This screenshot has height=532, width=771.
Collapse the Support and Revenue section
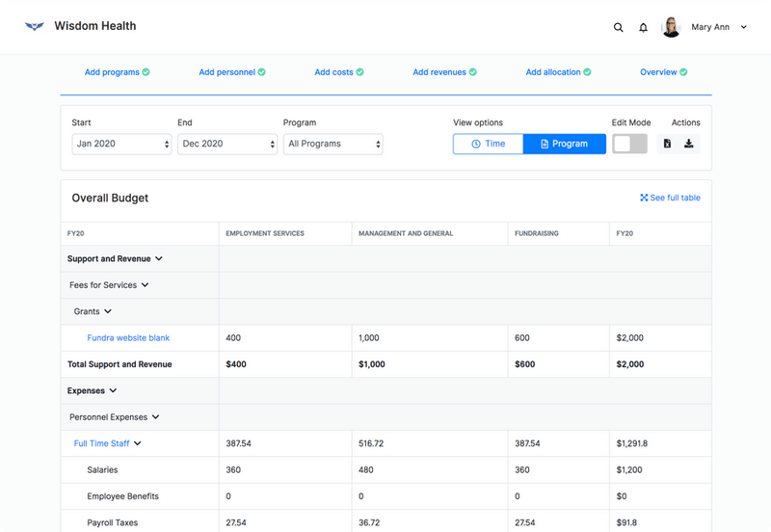pos(159,259)
